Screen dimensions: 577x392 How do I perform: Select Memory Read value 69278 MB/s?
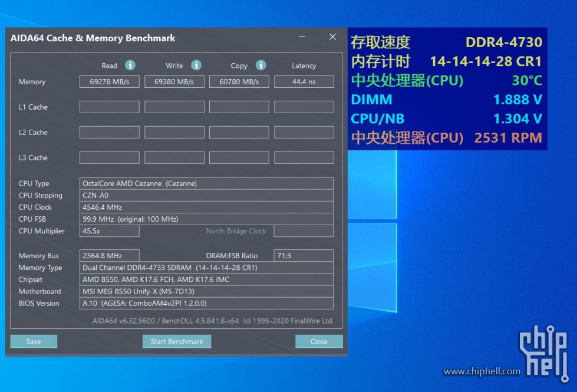pyautogui.click(x=110, y=82)
